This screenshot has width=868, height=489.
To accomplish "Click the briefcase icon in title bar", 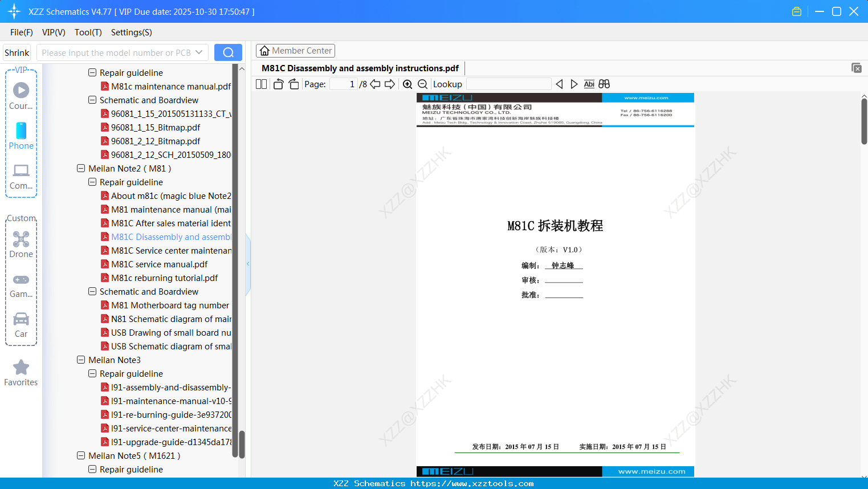I will point(796,11).
